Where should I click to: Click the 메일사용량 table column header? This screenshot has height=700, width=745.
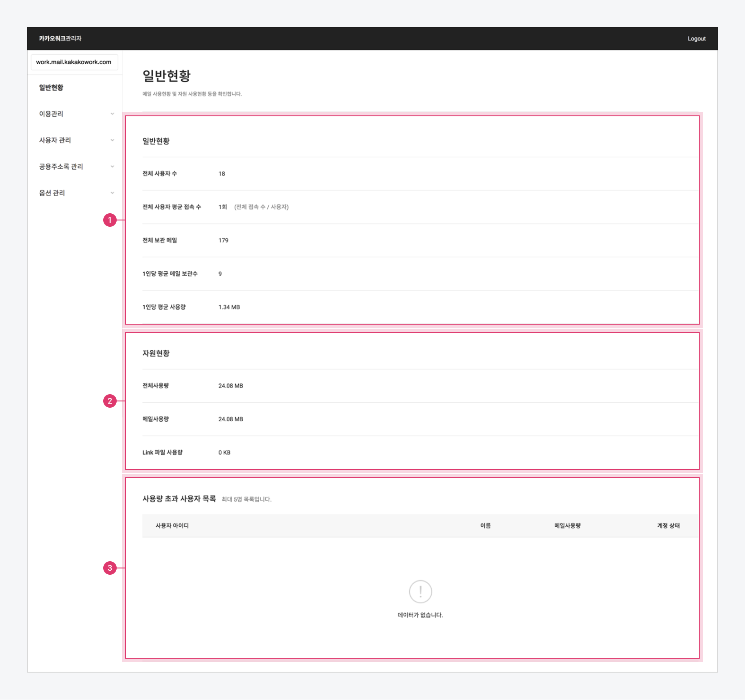[567, 526]
